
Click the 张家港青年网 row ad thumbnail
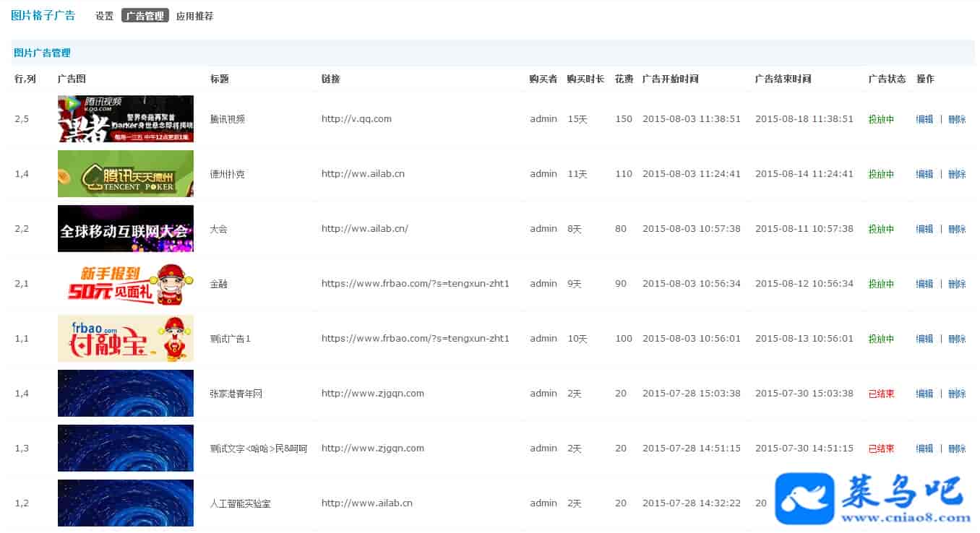126,394
